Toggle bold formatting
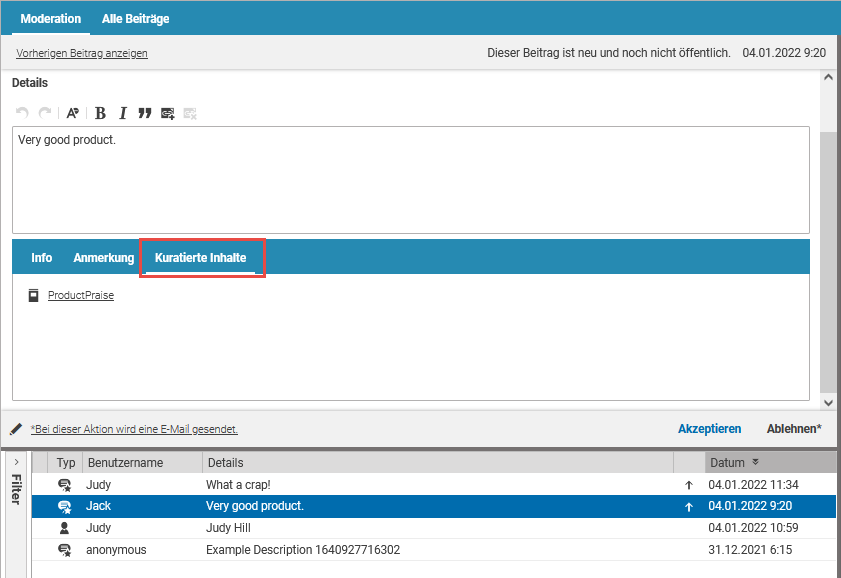841x578 pixels. click(100, 113)
